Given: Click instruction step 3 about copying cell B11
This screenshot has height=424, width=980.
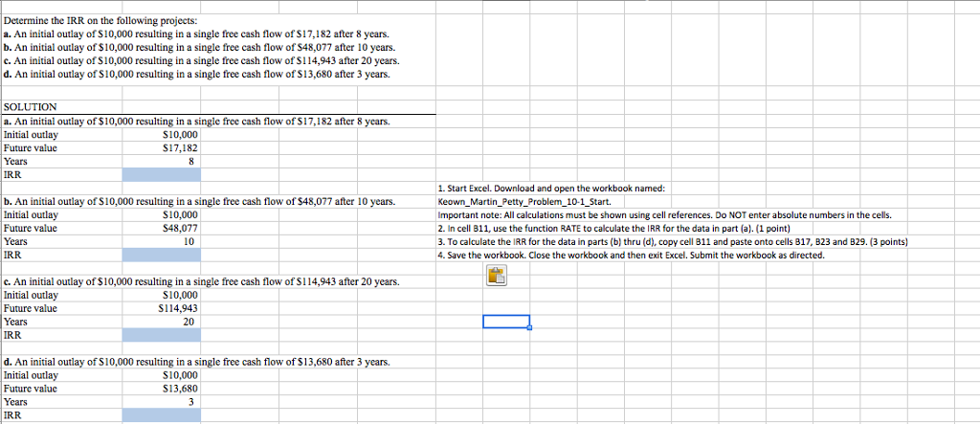Looking at the screenshot, I should click(673, 241).
